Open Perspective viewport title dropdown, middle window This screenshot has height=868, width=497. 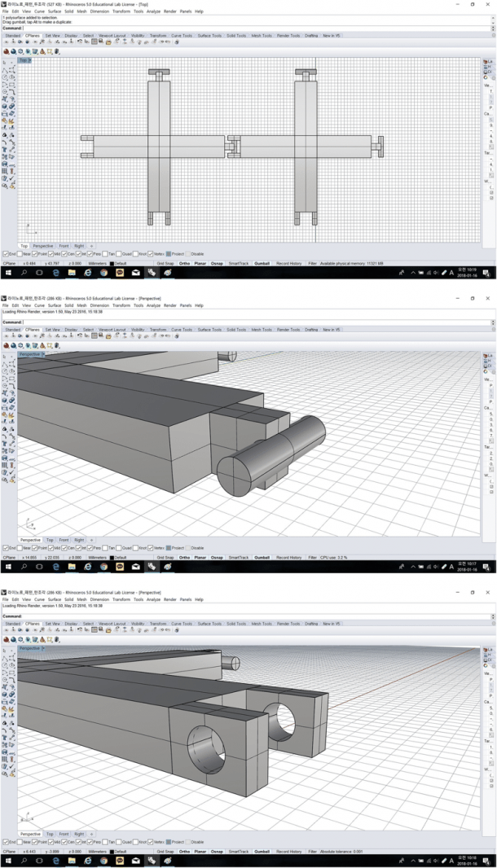pos(43,354)
